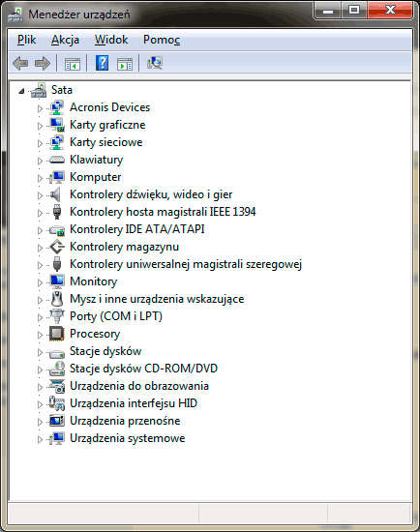Expand the Stacje dysków CD-ROM/DVD node
The image size is (420, 532).
[40, 369]
